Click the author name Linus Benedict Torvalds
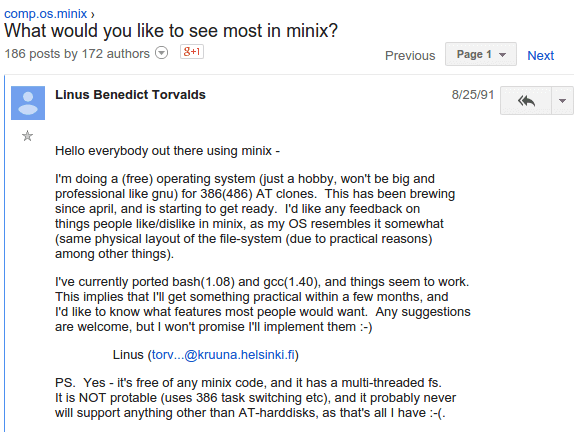Screen dimensions: 578x432 tap(130, 95)
